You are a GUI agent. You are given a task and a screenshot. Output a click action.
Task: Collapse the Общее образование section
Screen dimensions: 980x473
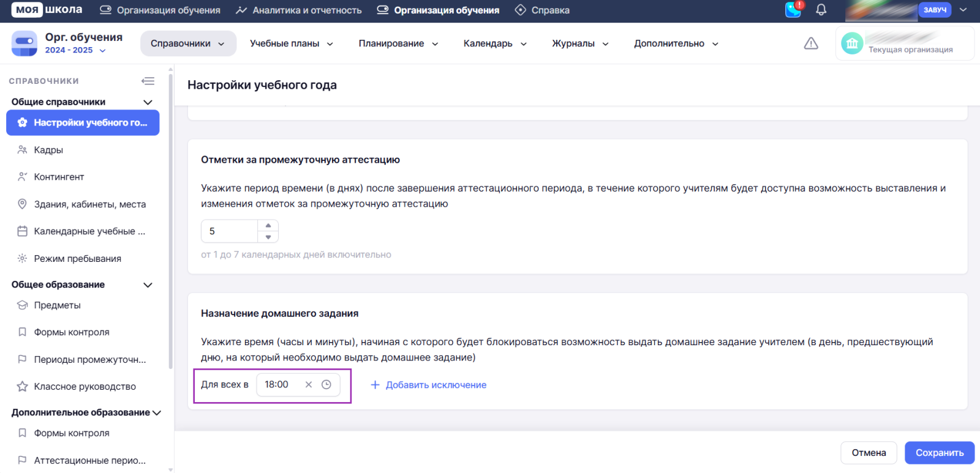pyautogui.click(x=148, y=285)
